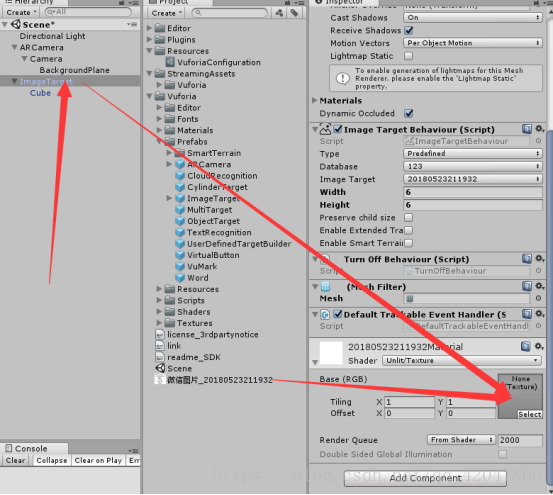Click the Width input field
This screenshot has height=495, width=553.
pyautogui.click(x=473, y=192)
